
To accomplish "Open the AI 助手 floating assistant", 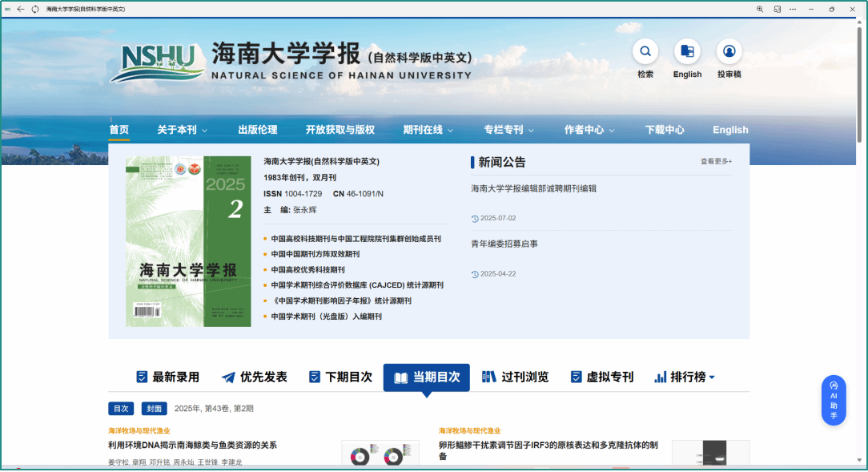I will (x=834, y=400).
